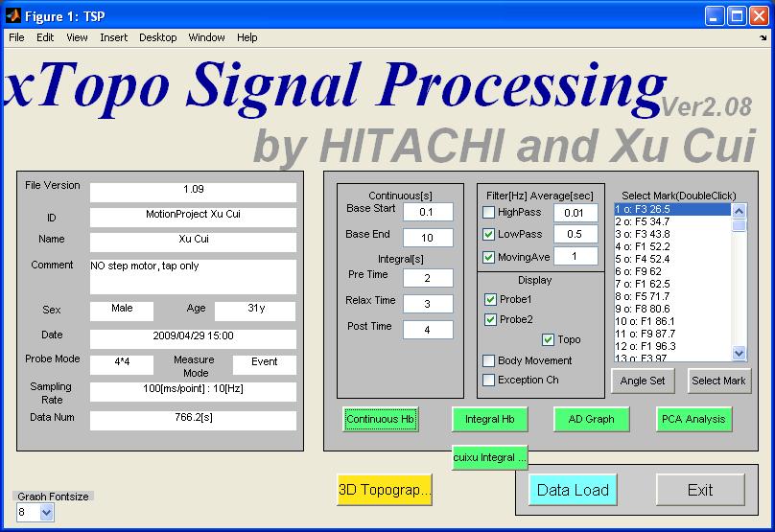Open the Window menu
Screen dimensions: 775x532
(206, 37)
